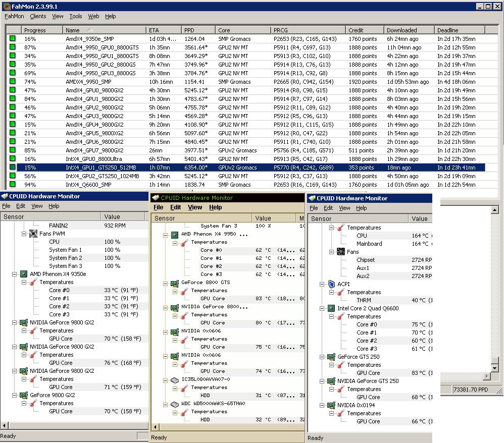
Task: Click Intel Core 2 Quad Q6600 chip icon
Action: [331, 308]
